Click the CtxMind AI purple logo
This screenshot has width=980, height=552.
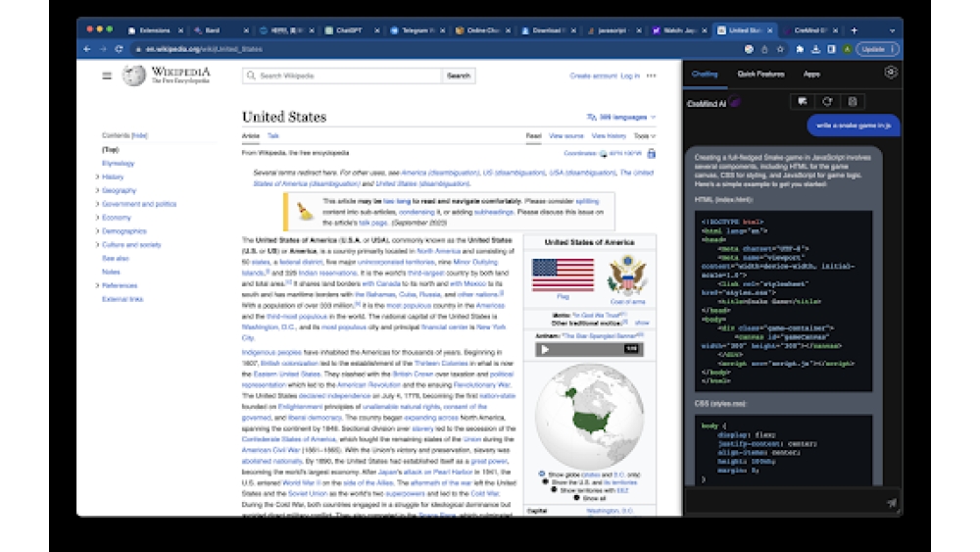[735, 103]
